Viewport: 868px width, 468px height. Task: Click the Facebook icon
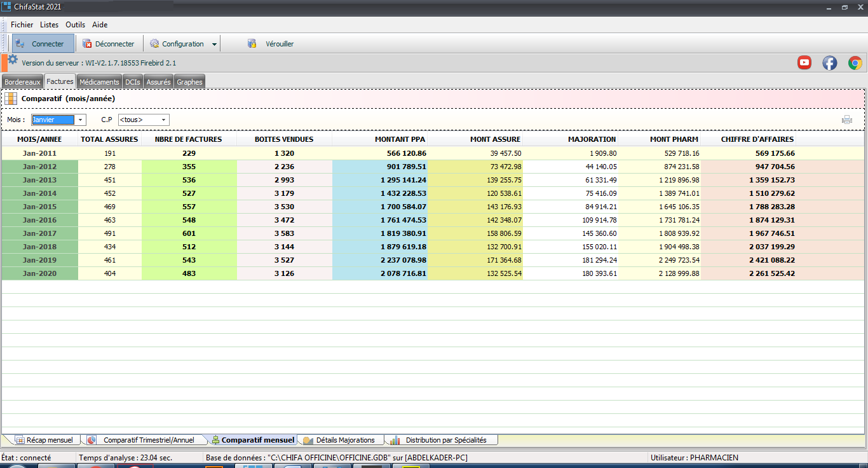pos(829,62)
